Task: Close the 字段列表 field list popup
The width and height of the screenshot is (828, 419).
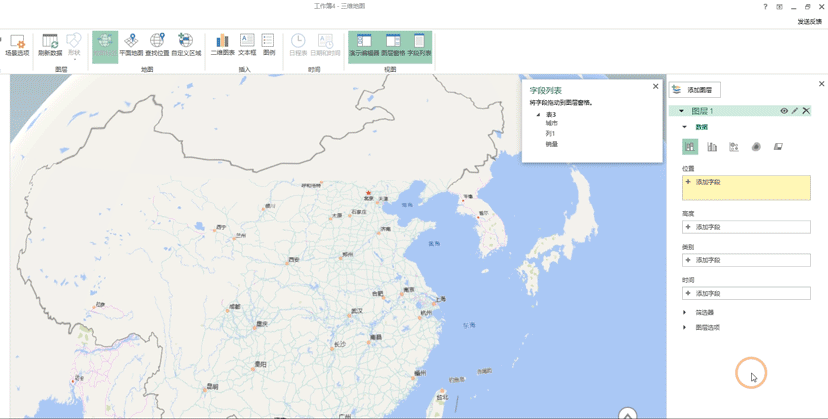Action: click(x=656, y=86)
